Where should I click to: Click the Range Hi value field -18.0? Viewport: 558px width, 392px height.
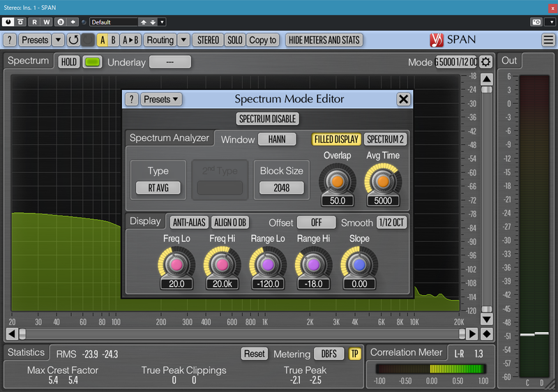pyautogui.click(x=313, y=284)
